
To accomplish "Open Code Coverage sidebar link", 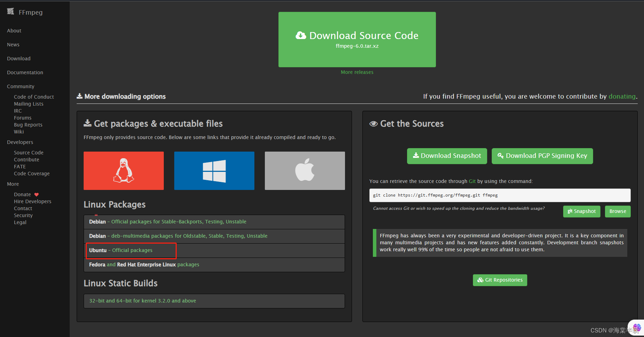I will 32,174.
